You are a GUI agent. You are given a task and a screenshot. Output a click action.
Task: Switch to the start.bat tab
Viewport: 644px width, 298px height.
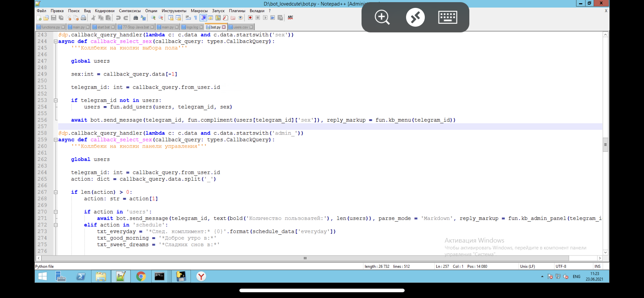(x=103, y=27)
